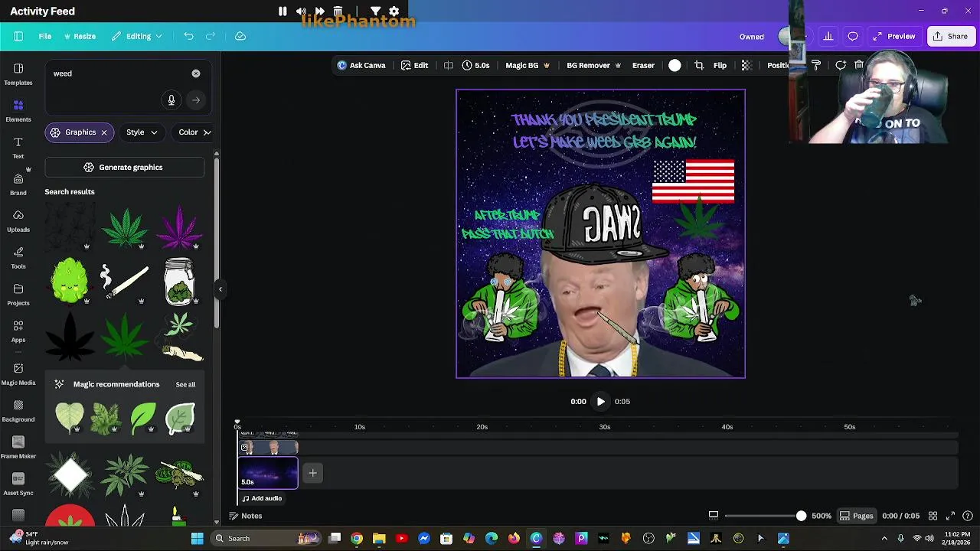Image resolution: width=980 pixels, height=551 pixels.
Task: Pause the recording overlay
Action: click(x=283, y=11)
